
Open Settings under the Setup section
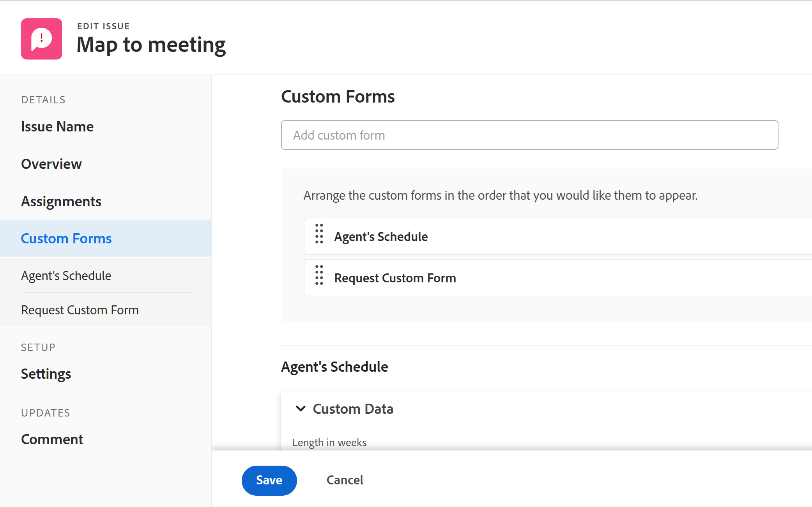pyautogui.click(x=46, y=374)
